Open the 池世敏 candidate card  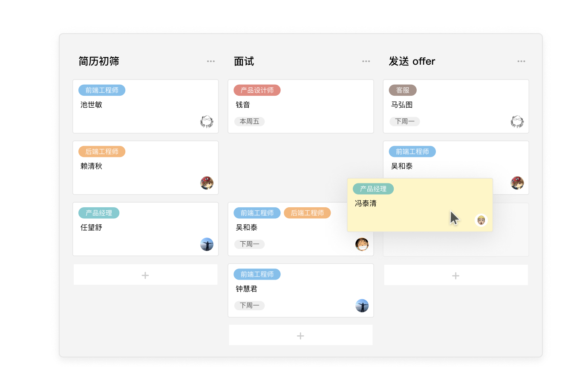(x=145, y=106)
